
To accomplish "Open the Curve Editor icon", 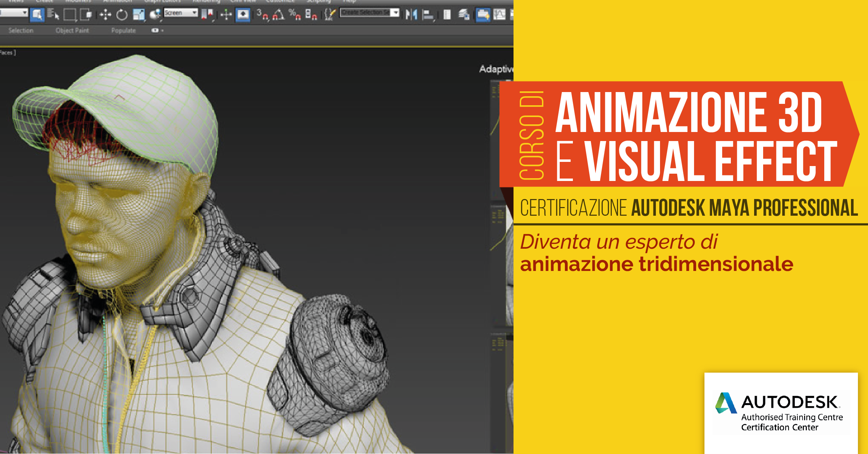I will tap(499, 15).
